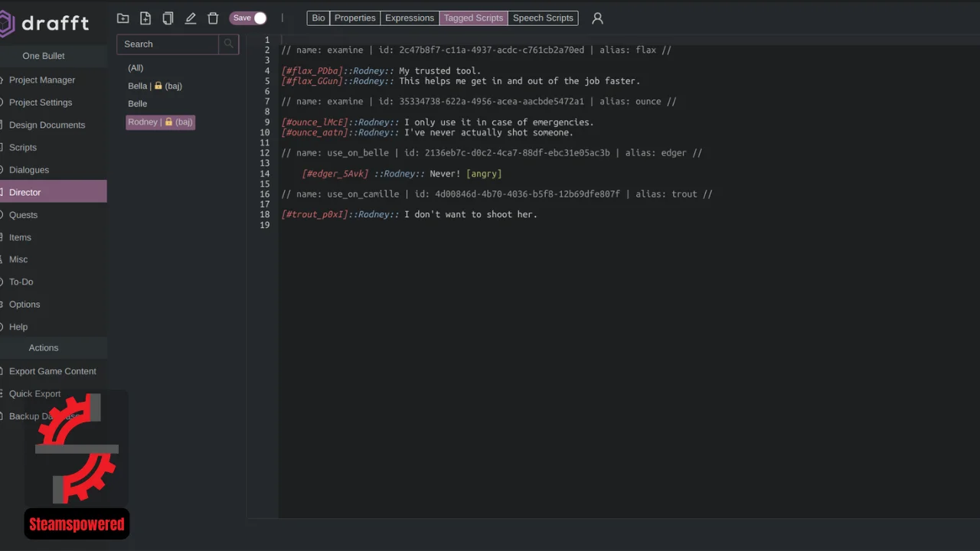Select the Director sidebar item
The image size is (980, 551).
(x=54, y=192)
